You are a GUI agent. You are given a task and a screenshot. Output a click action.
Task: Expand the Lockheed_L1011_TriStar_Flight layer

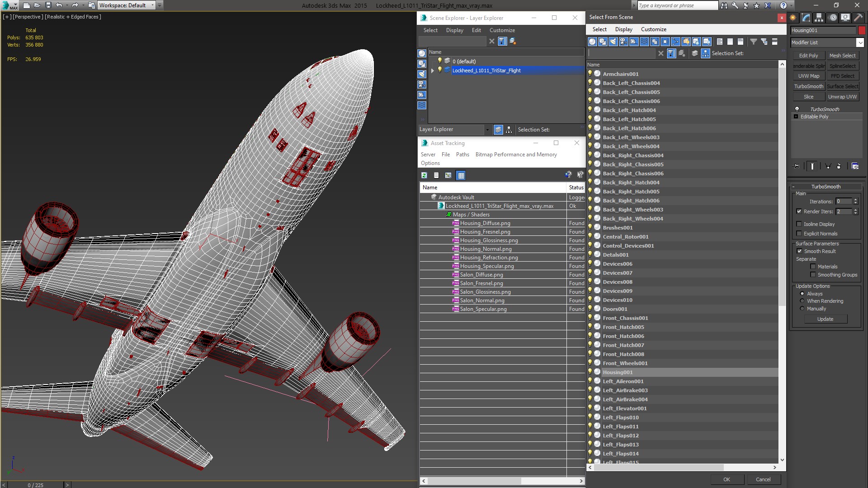[x=433, y=70]
